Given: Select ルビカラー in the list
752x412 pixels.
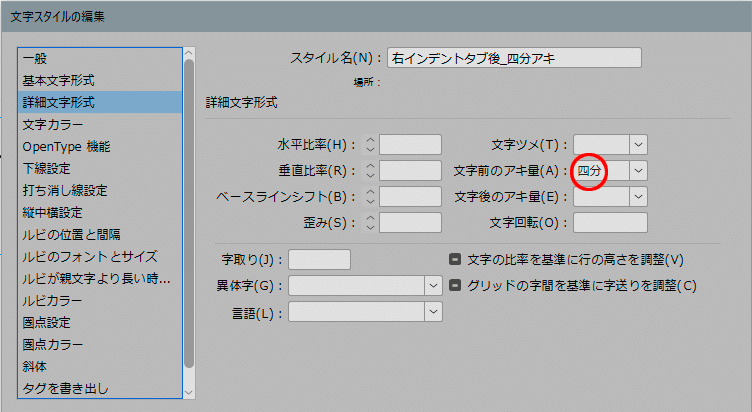Looking at the screenshot, I should click(100, 300).
